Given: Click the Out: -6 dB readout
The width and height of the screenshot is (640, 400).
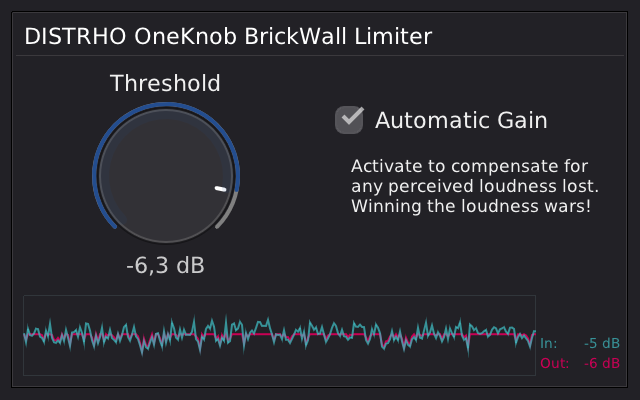Looking at the screenshot, I should pyautogui.click(x=580, y=363).
